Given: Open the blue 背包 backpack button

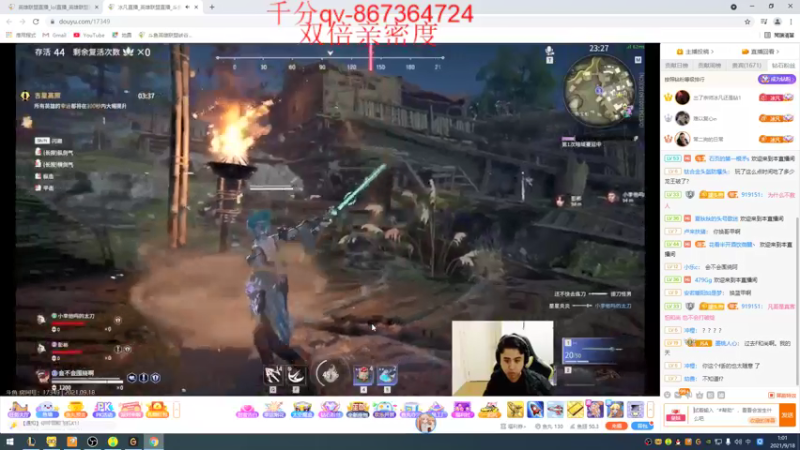Looking at the screenshot, I should [642, 426].
